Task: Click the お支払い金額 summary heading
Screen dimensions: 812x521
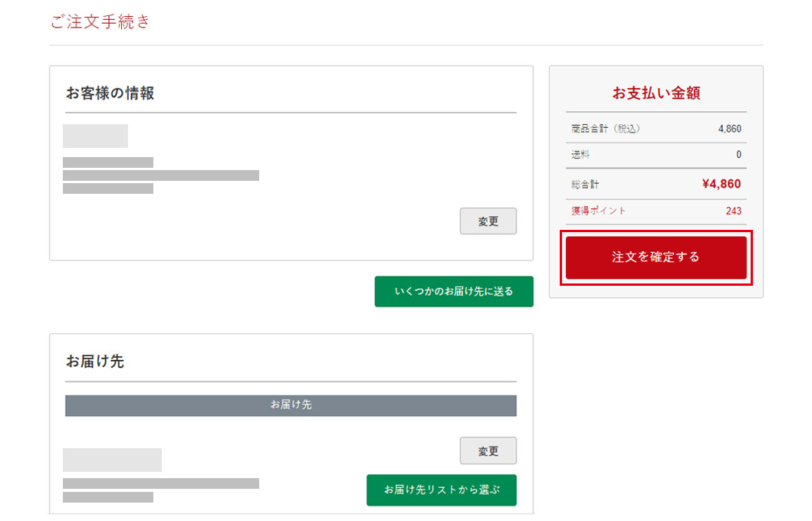Action: 656,93
